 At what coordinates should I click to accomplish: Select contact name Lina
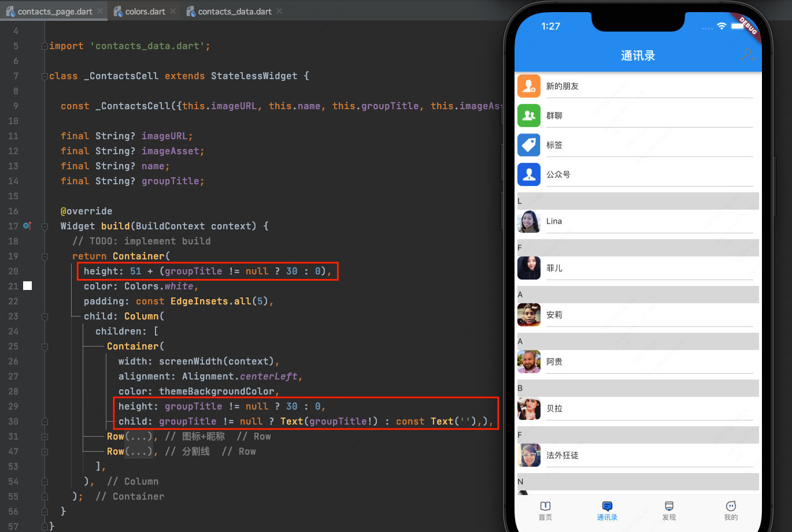554,221
